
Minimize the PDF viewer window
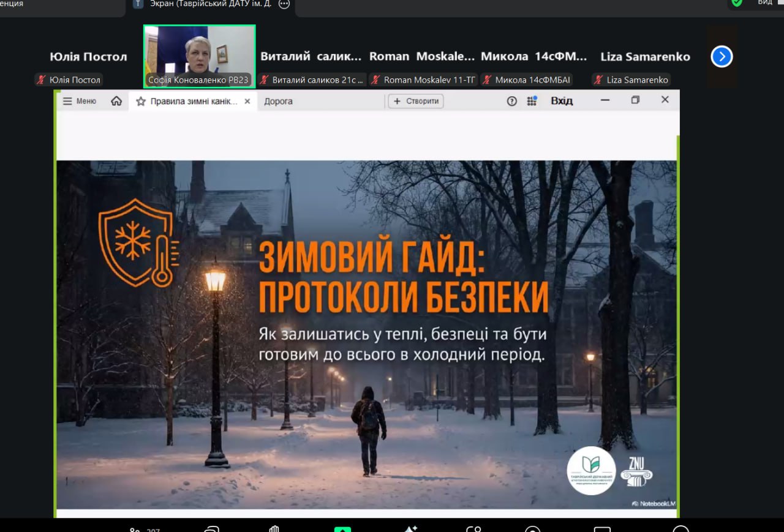(x=605, y=100)
